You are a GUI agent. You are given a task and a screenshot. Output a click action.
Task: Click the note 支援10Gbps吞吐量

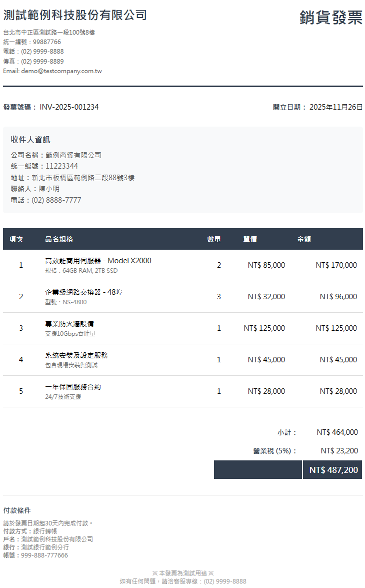(x=70, y=334)
